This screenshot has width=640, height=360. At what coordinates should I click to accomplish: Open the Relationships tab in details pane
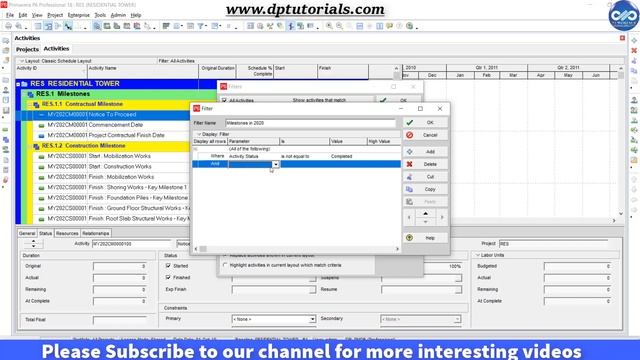(96, 233)
